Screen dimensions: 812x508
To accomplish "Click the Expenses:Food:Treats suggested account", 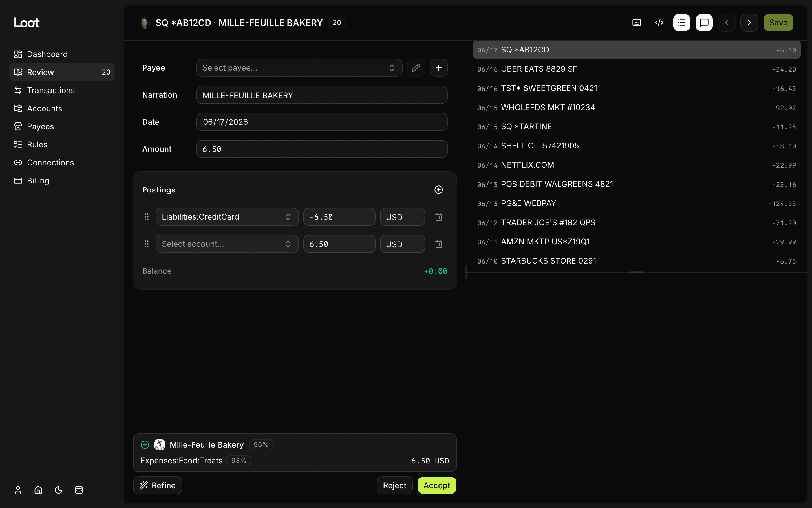I will pos(181,461).
